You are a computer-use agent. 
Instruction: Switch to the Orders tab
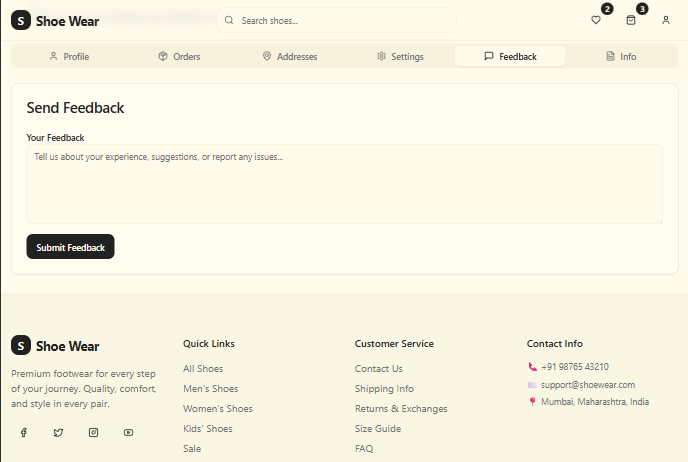[x=179, y=57]
